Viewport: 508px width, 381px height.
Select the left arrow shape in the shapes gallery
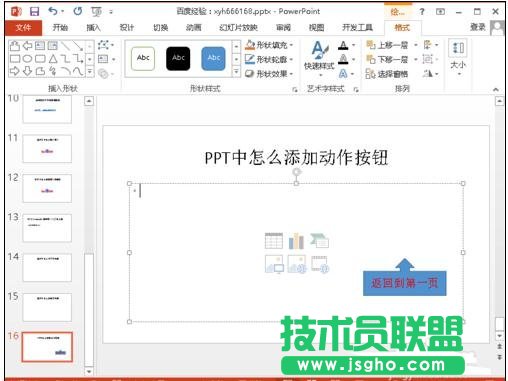[x=27, y=46]
